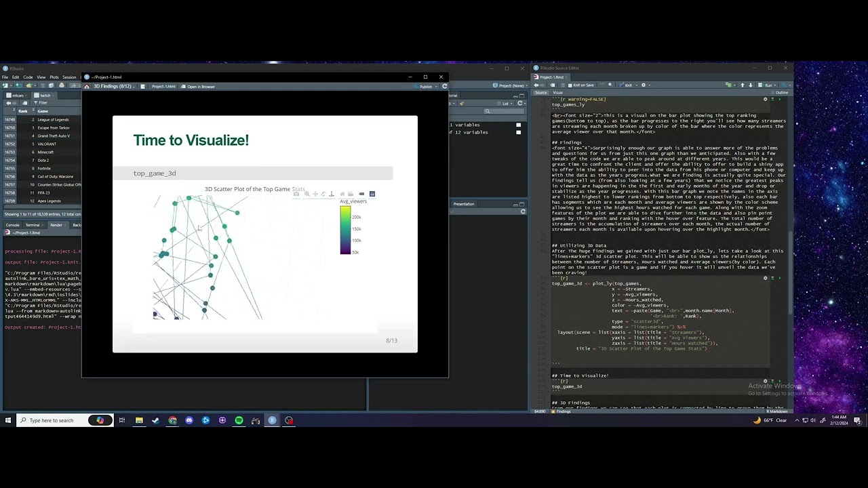Go to previous chunk with the up arrow
The image size is (868, 488).
tap(743, 85)
